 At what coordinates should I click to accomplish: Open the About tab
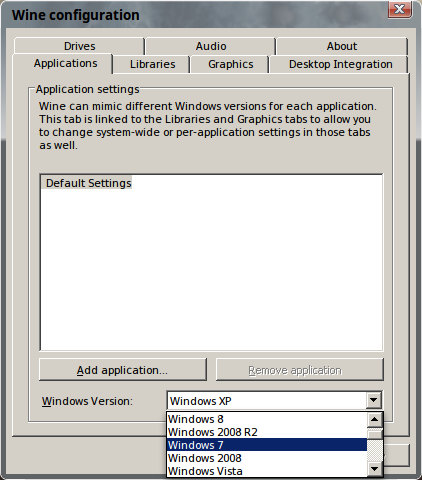[342, 46]
